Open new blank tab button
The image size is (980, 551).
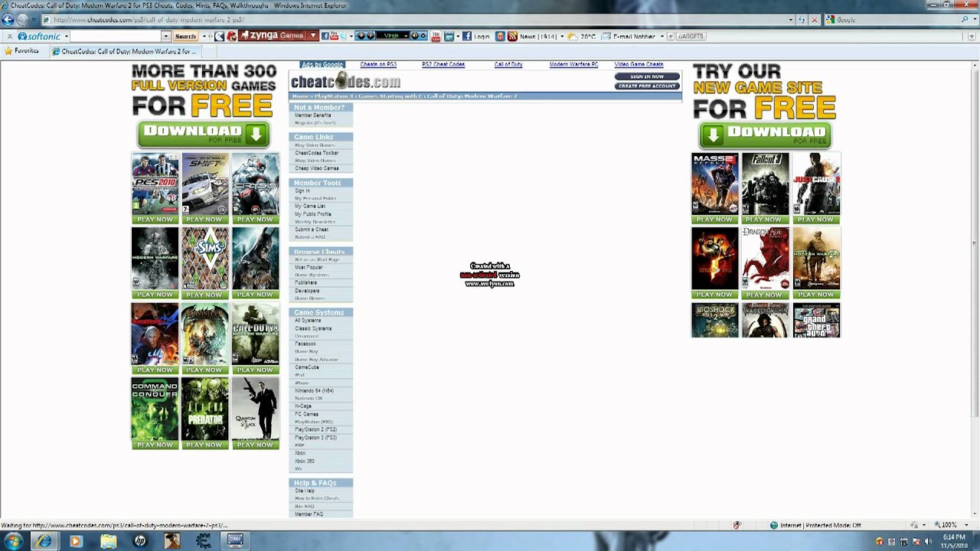[x=209, y=51]
